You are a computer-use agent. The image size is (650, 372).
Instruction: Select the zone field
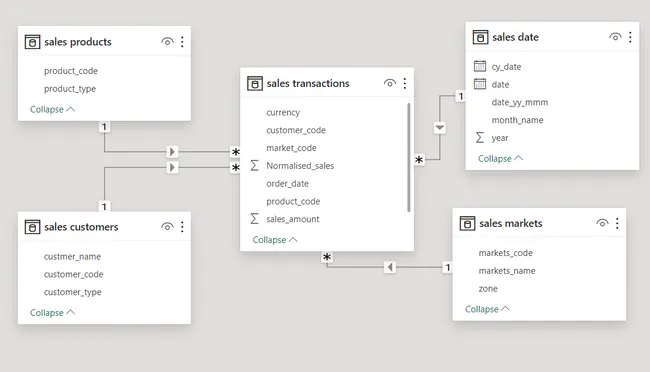[x=488, y=289]
